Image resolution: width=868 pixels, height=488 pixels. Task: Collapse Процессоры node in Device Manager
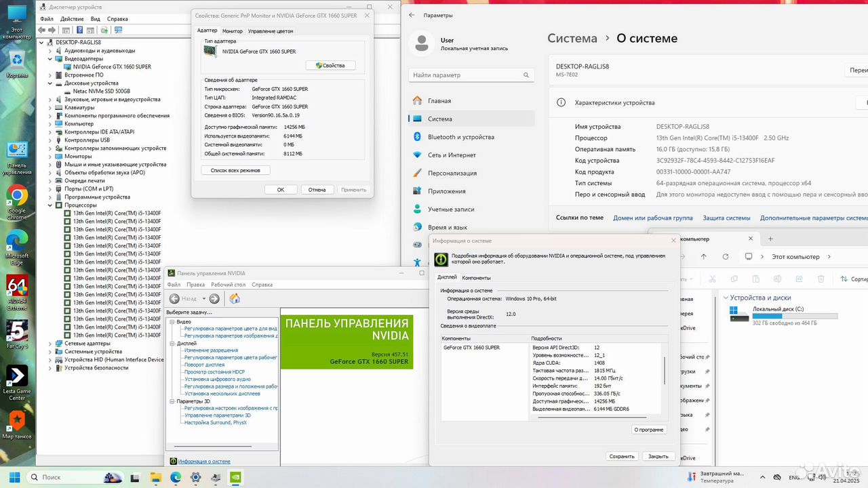coord(50,205)
